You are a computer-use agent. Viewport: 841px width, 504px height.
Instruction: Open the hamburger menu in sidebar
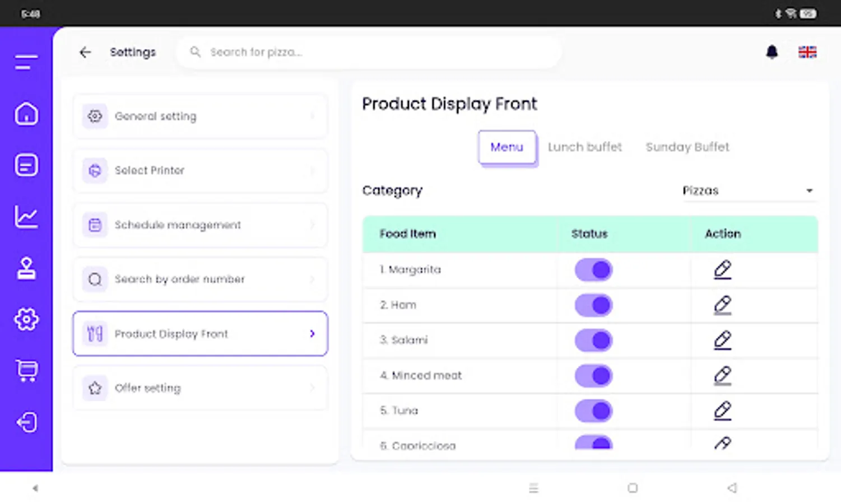point(26,62)
